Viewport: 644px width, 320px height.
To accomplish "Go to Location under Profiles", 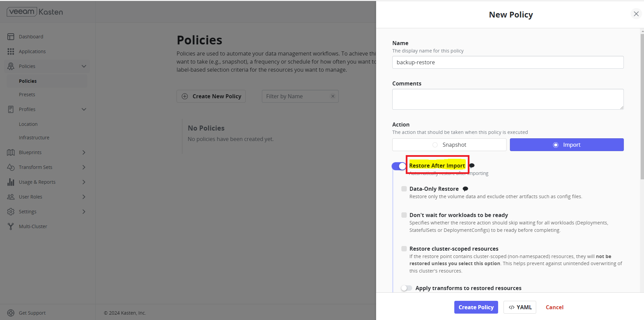I will pyautogui.click(x=28, y=124).
